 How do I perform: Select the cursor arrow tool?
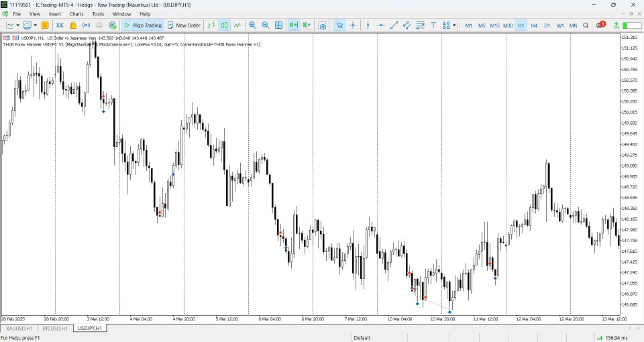(x=339, y=25)
